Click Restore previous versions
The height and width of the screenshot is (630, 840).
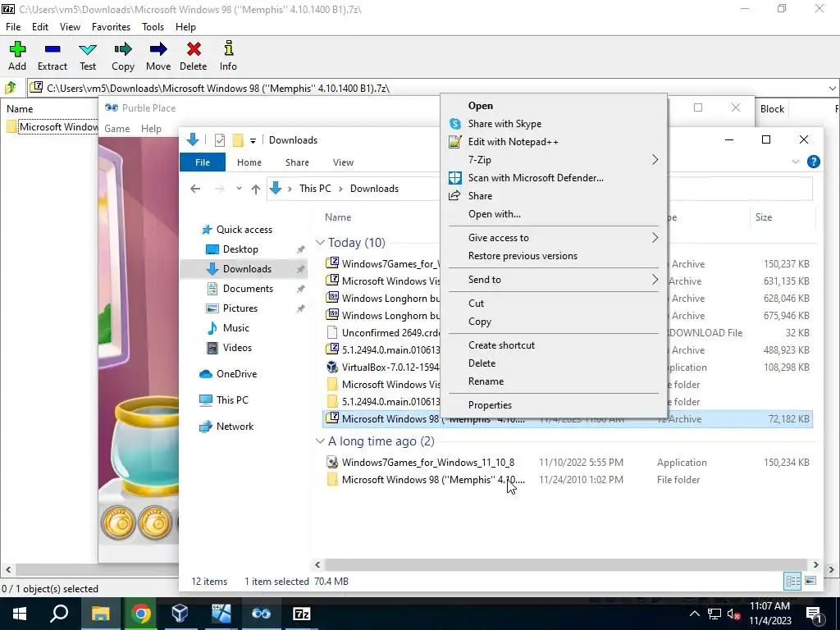click(554, 256)
